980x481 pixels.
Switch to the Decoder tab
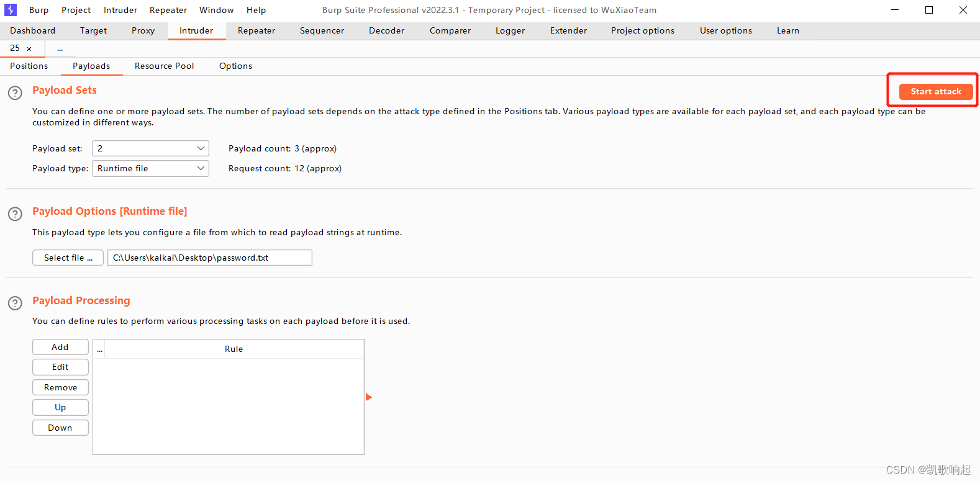click(386, 30)
